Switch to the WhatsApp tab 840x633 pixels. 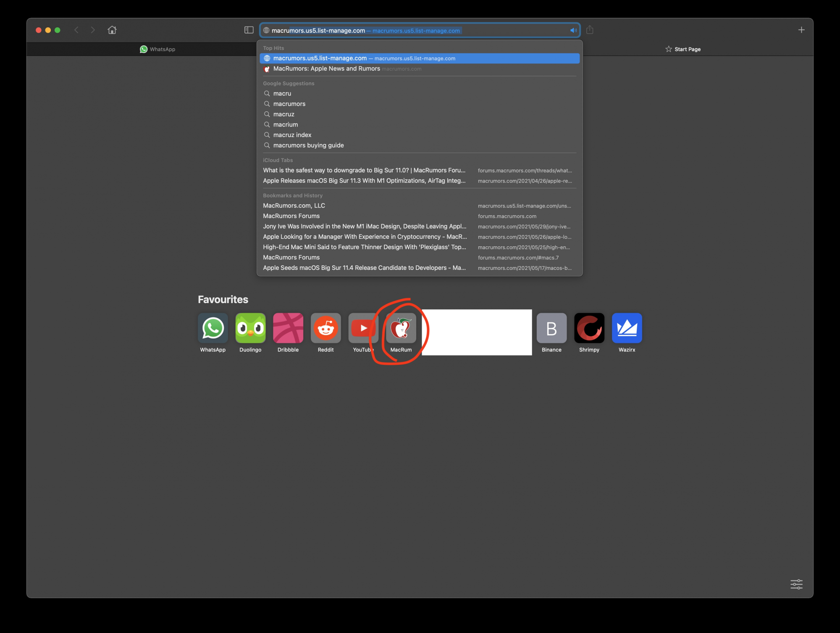157,49
